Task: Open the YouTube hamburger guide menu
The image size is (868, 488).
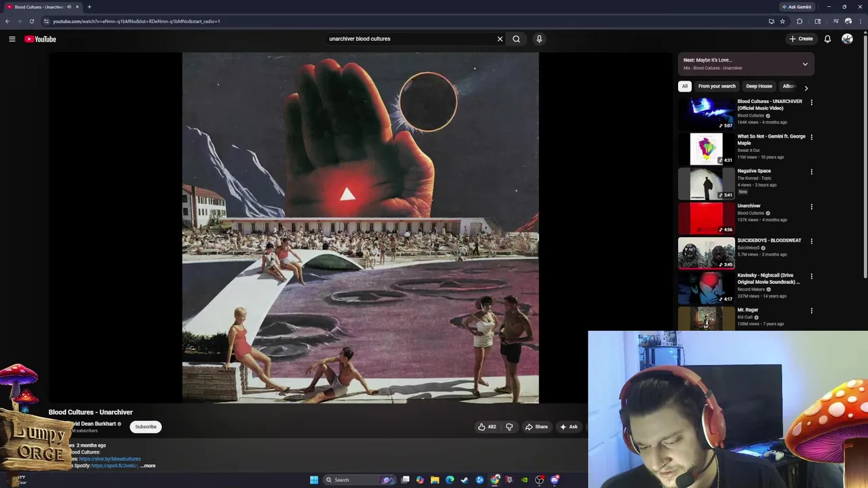Action: [x=12, y=39]
